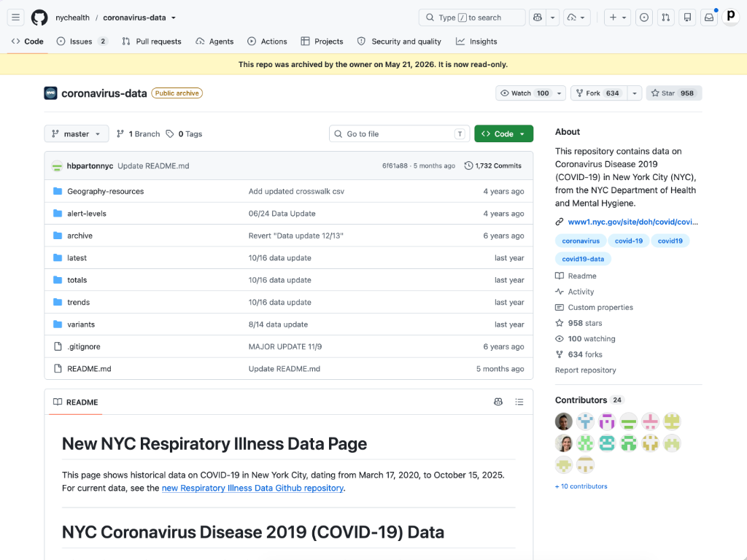747x560 pixels.
Task: Open the master branch selector
Action: [76, 134]
